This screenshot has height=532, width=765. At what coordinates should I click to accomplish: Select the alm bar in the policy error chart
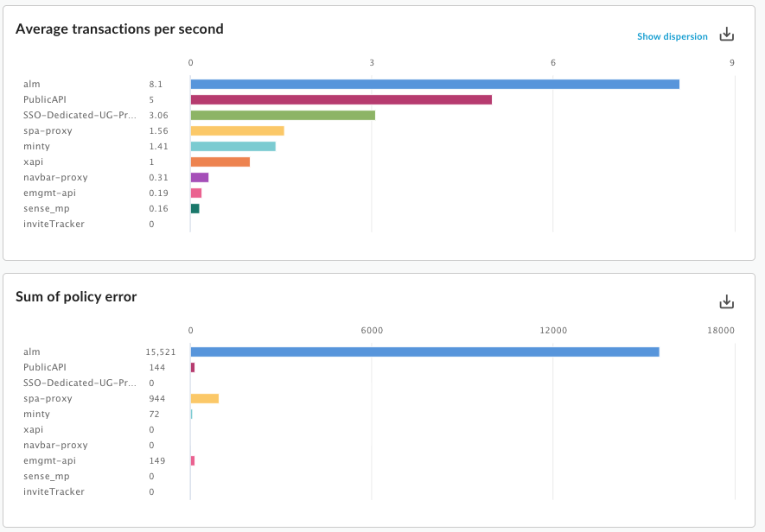tap(424, 351)
